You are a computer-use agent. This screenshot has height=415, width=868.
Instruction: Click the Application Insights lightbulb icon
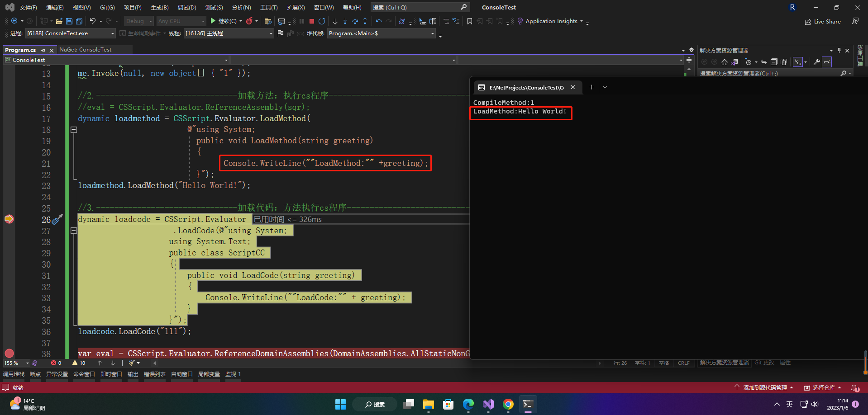point(520,21)
